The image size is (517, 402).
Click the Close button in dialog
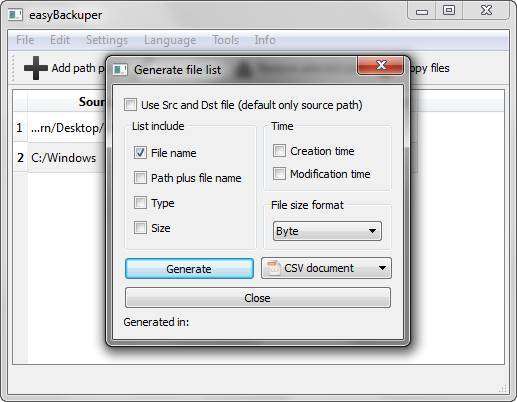point(258,298)
